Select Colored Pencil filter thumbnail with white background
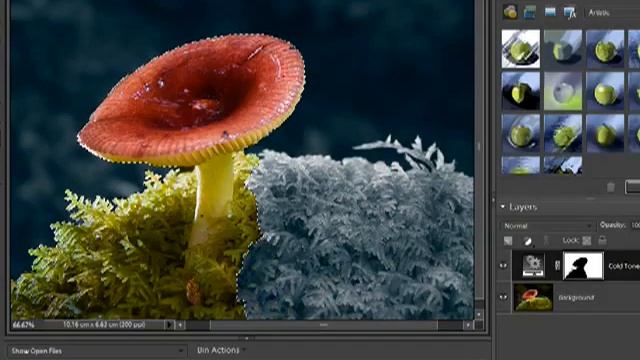This screenshot has height=360, width=640. [x=520, y=49]
